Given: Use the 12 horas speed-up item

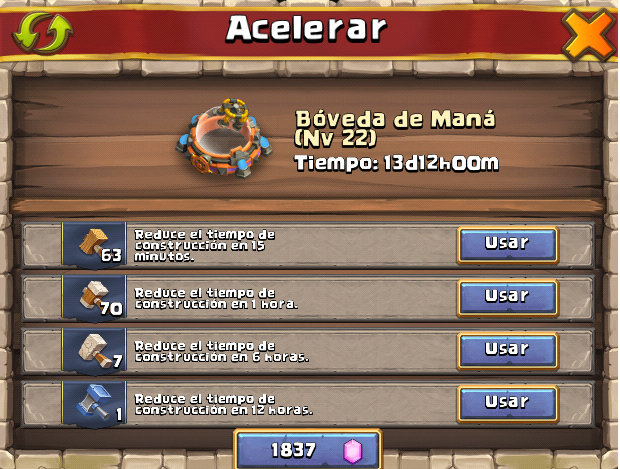Looking at the screenshot, I should tap(508, 404).
